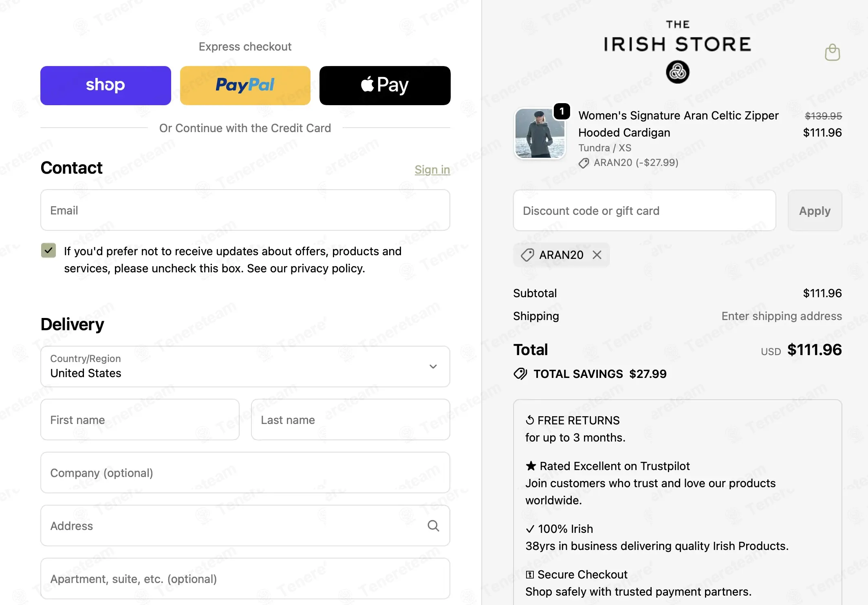Focus the Company (optional) field
The height and width of the screenshot is (605, 868).
tap(245, 473)
